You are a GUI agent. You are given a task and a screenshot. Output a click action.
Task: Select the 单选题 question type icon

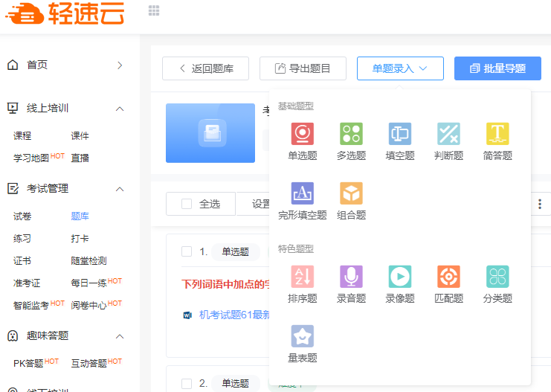coord(302,134)
